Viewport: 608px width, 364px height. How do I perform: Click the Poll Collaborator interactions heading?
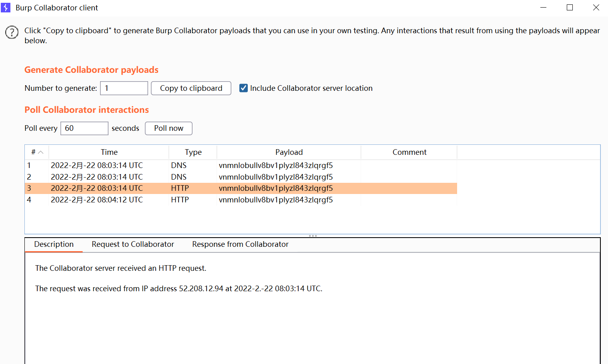click(x=86, y=110)
